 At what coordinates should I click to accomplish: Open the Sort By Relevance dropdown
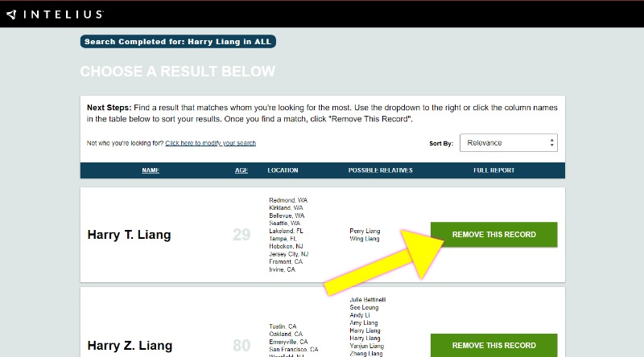tap(509, 143)
